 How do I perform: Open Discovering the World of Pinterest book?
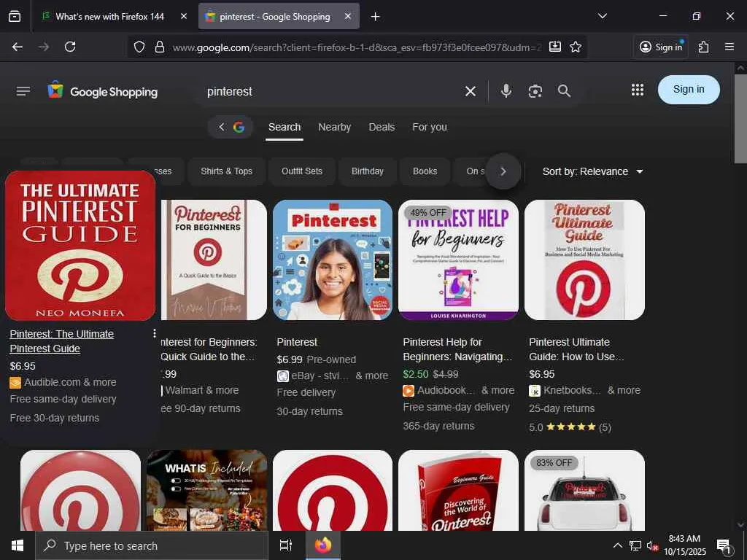(458, 491)
